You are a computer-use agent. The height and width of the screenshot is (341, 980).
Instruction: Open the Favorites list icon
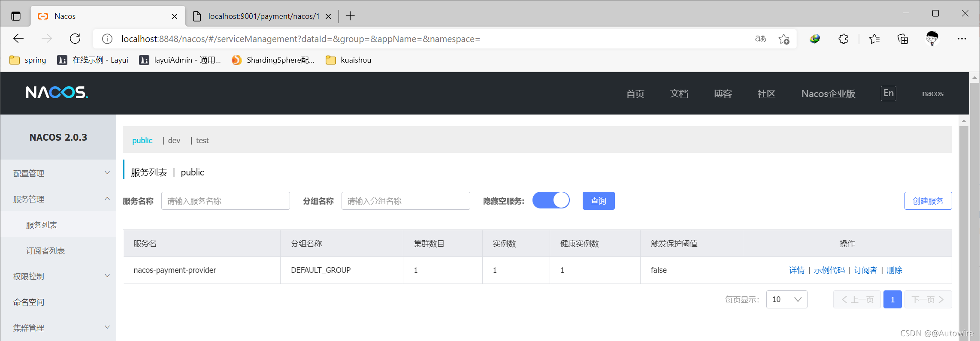(874, 39)
